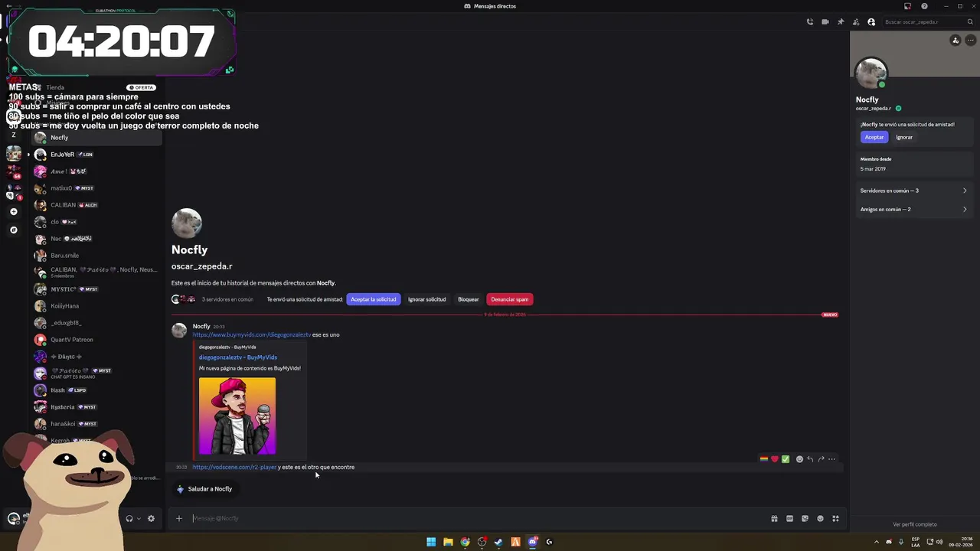Image resolution: width=980 pixels, height=551 pixels.
Task: Click the Bloquear button
Action: (x=469, y=299)
